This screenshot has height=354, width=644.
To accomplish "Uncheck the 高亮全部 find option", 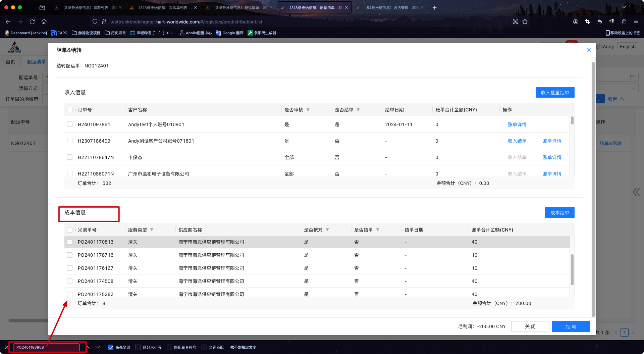I will pyautogui.click(x=111, y=347).
